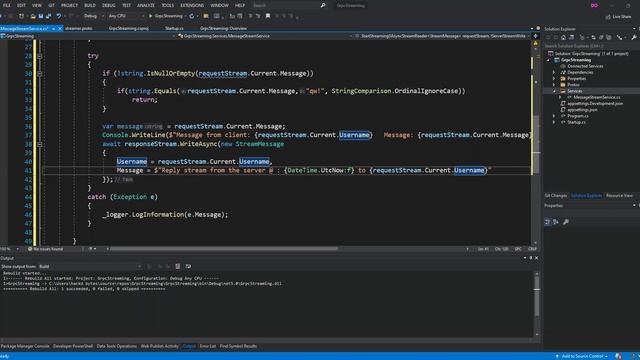640x360 pixels.
Task: Click the Save All icon
Action: (49, 16)
